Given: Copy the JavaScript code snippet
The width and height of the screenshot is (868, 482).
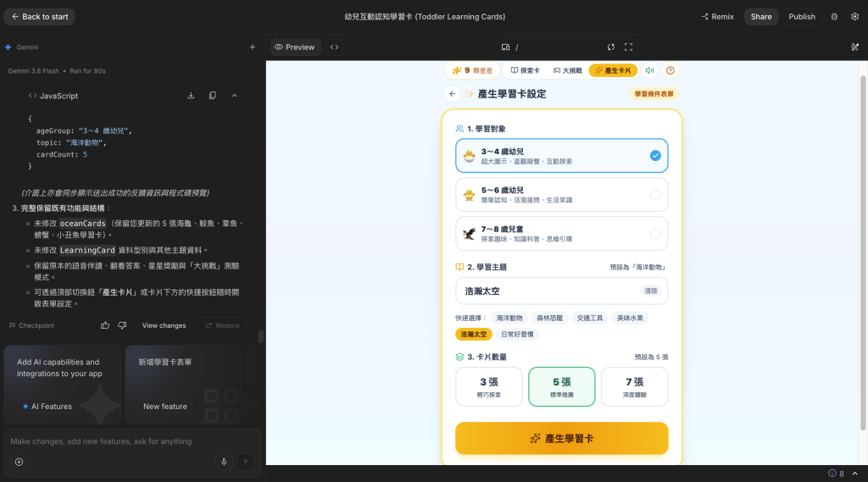Looking at the screenshot, I should click(x=213, y=96).
